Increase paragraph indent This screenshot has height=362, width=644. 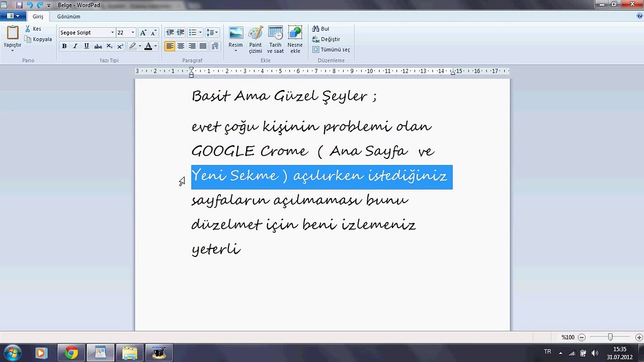(181, 33)
